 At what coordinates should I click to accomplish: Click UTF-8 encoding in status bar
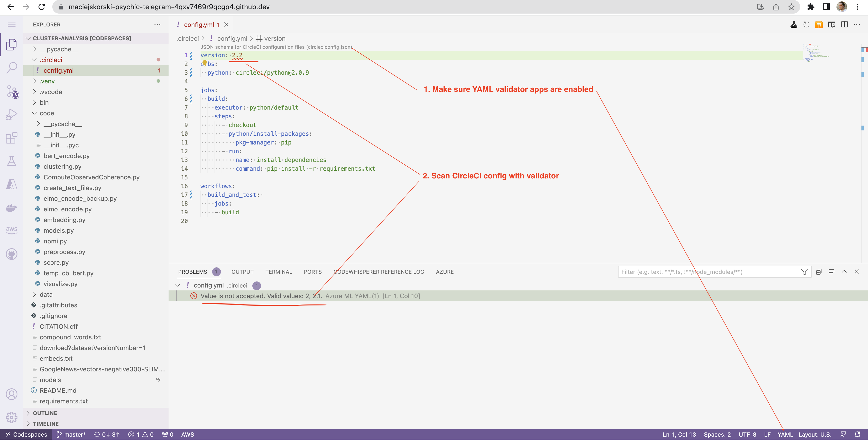[x=747, y=434]
